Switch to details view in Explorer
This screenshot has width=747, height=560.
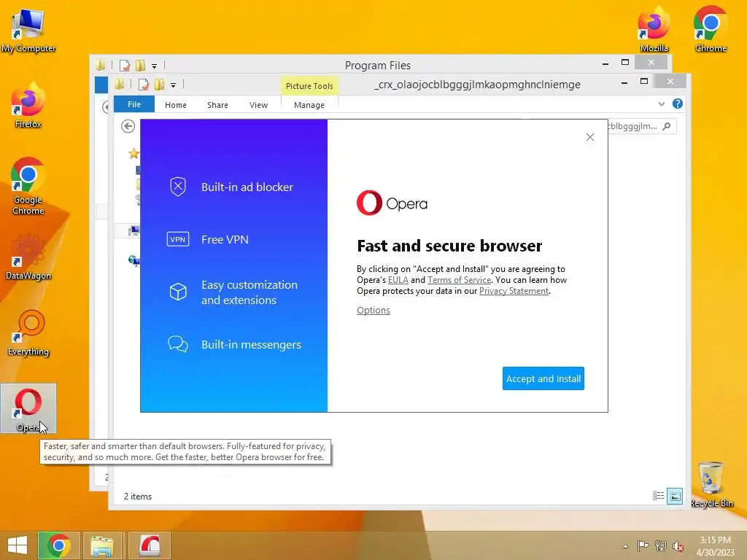[x=658, y=496]
